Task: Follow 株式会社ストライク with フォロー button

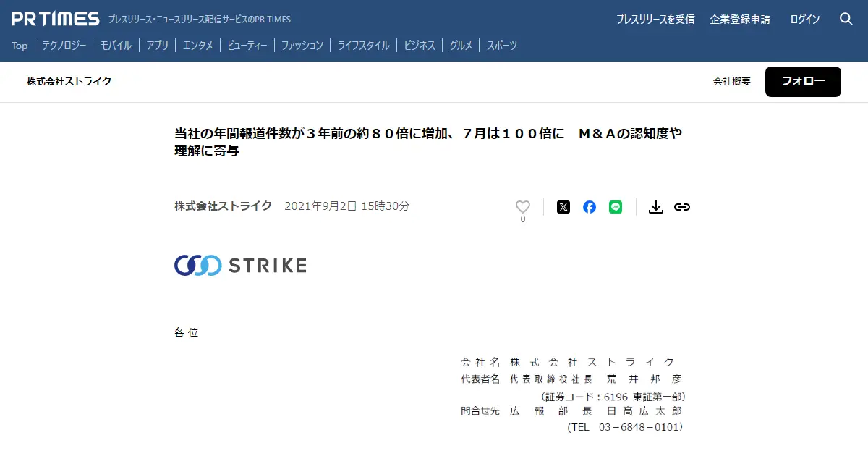Action: [803, 82]
